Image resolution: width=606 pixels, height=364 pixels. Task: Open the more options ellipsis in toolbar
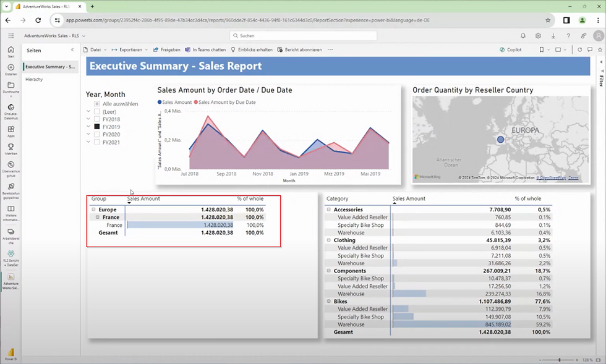tap(330, 49)
